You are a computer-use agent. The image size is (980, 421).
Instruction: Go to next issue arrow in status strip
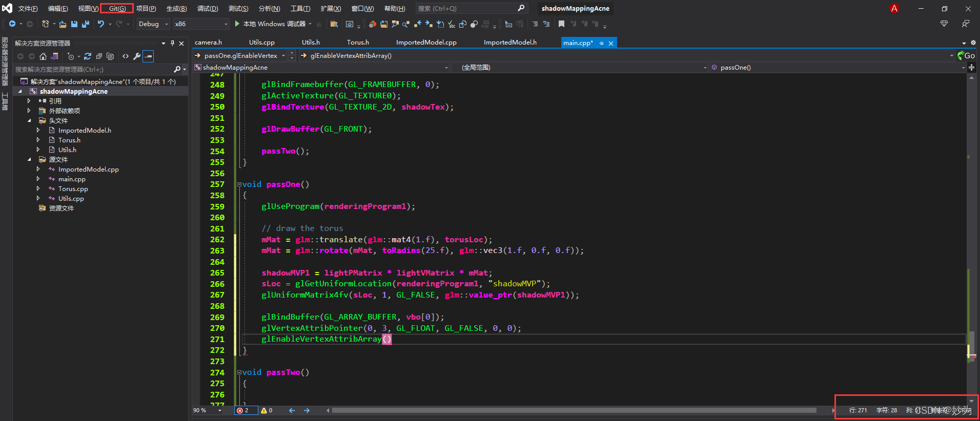point(307,411)
